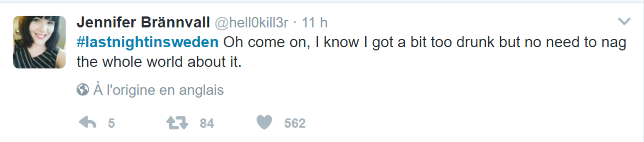Viewport: 644px width, 142px height.
Task: Click the like count 562
Action: pos(295,123)
